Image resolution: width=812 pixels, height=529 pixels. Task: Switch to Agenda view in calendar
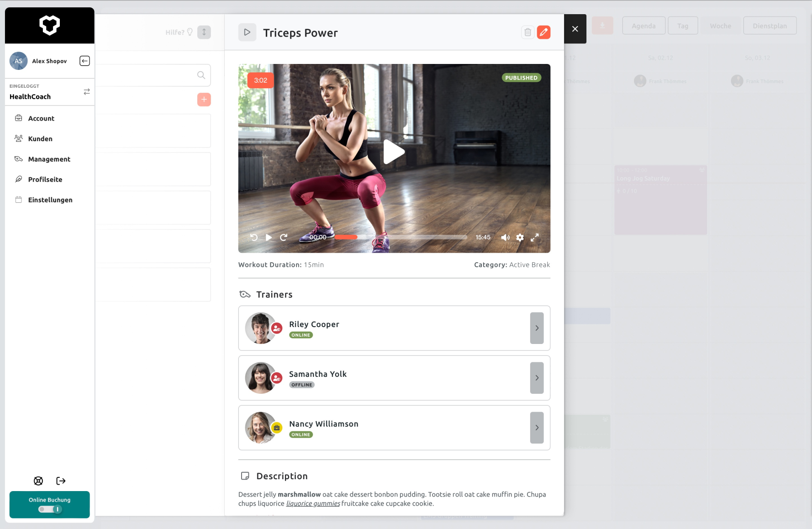(643, 26)
